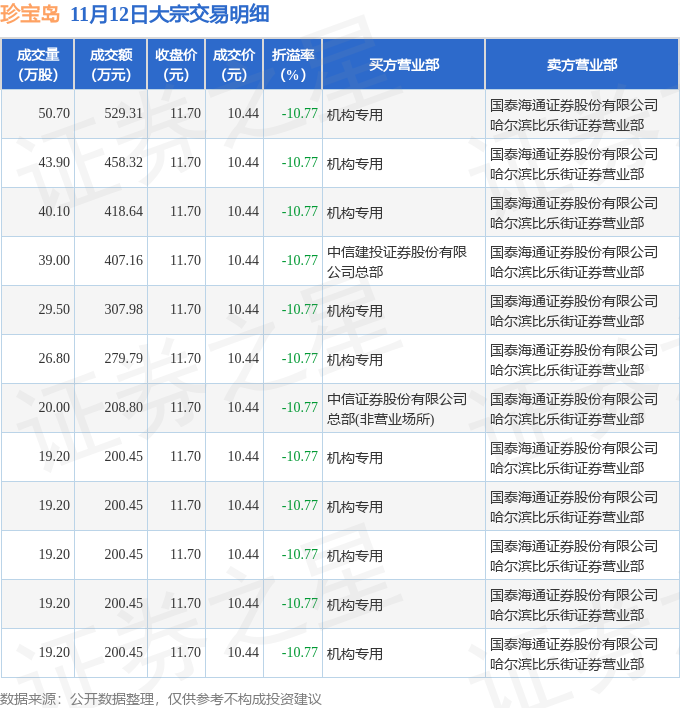Click the 458.32 transaction amount cell

123,163
